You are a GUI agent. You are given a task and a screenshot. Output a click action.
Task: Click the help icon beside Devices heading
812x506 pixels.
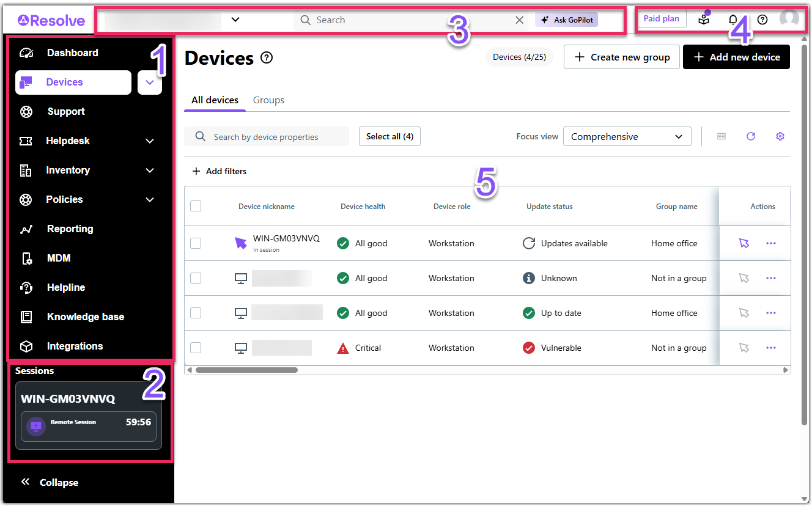point(267,57)
